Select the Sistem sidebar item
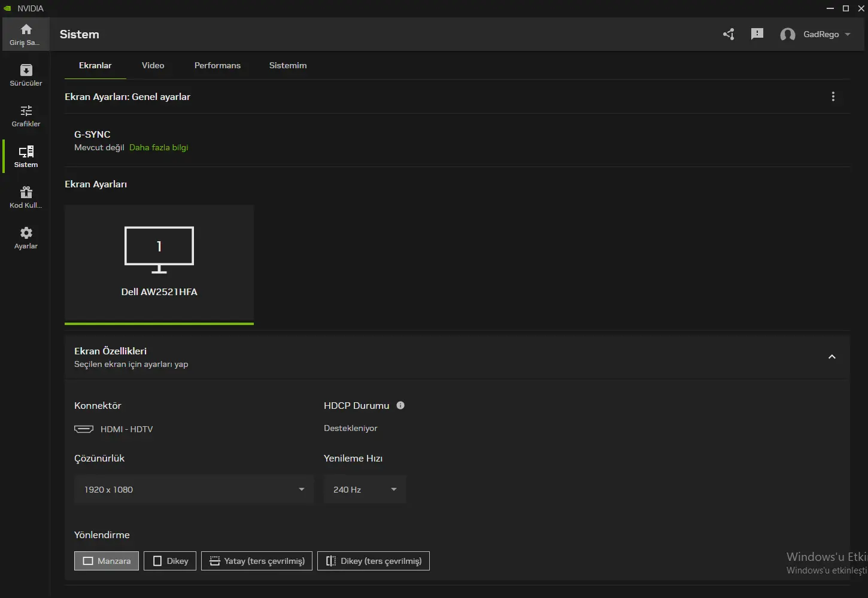Viewport: 868px width, 598px height. click(26, 157)
